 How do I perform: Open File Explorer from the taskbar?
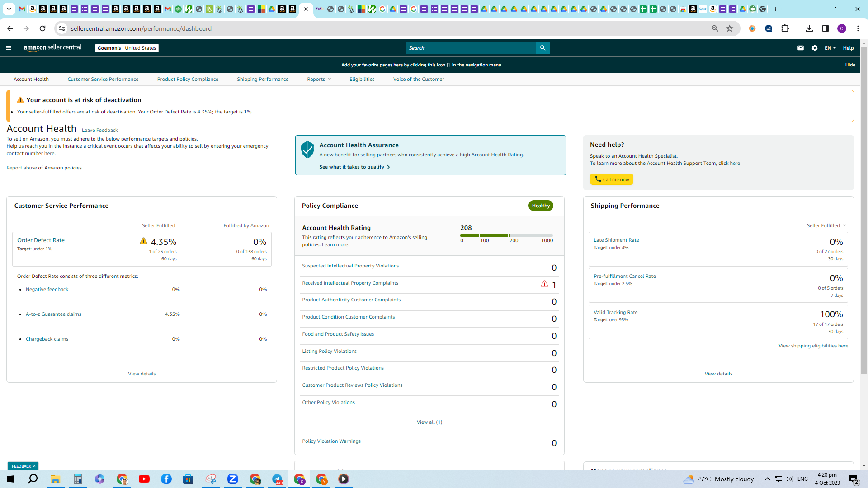(x=55, y=479)
